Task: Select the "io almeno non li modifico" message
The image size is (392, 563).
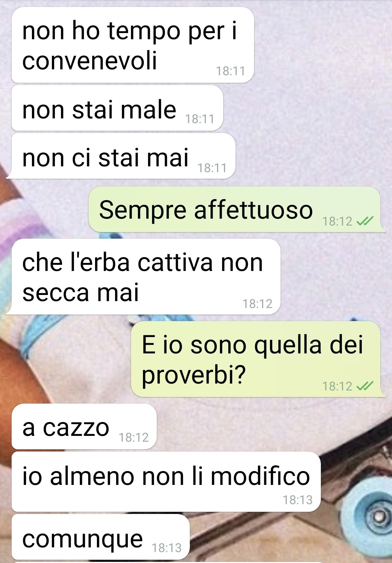Action: [x=166, y=482]
